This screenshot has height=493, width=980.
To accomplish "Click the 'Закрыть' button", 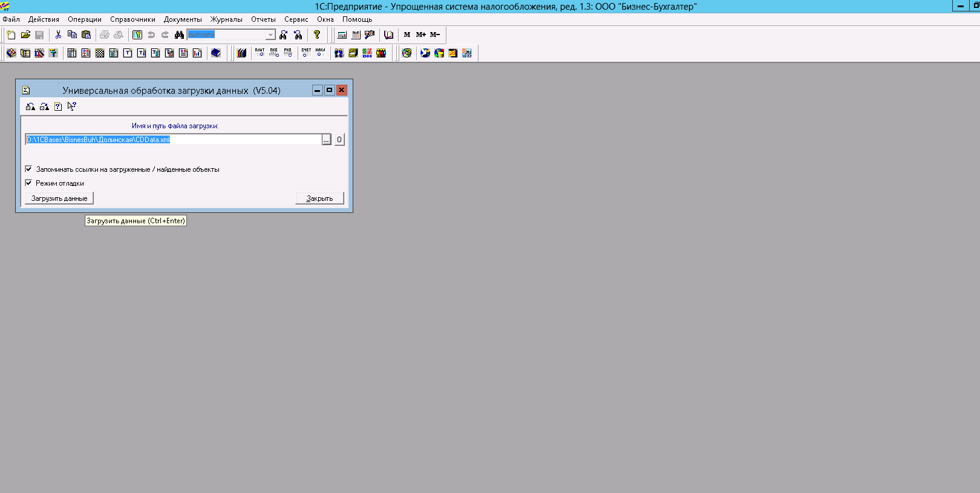I will pos(319,198).
